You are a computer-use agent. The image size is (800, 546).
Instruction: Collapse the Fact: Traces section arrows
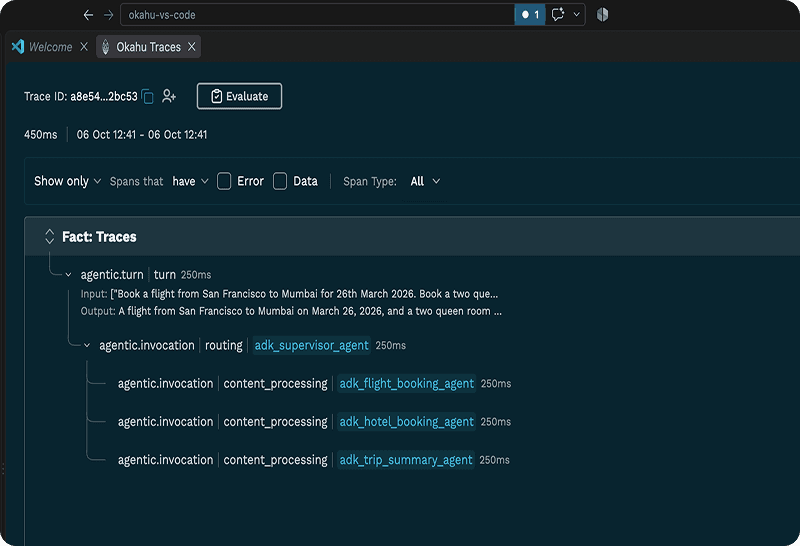[x=49, y=236]
